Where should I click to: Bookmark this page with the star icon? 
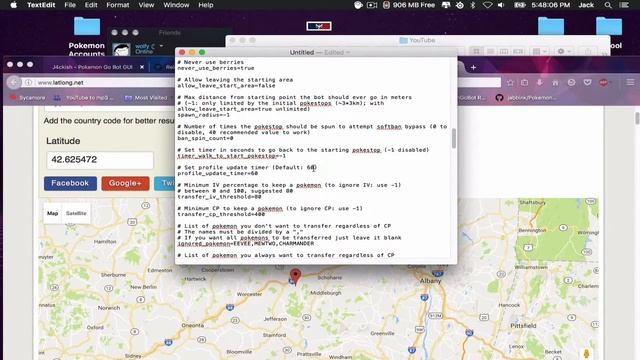510,82
